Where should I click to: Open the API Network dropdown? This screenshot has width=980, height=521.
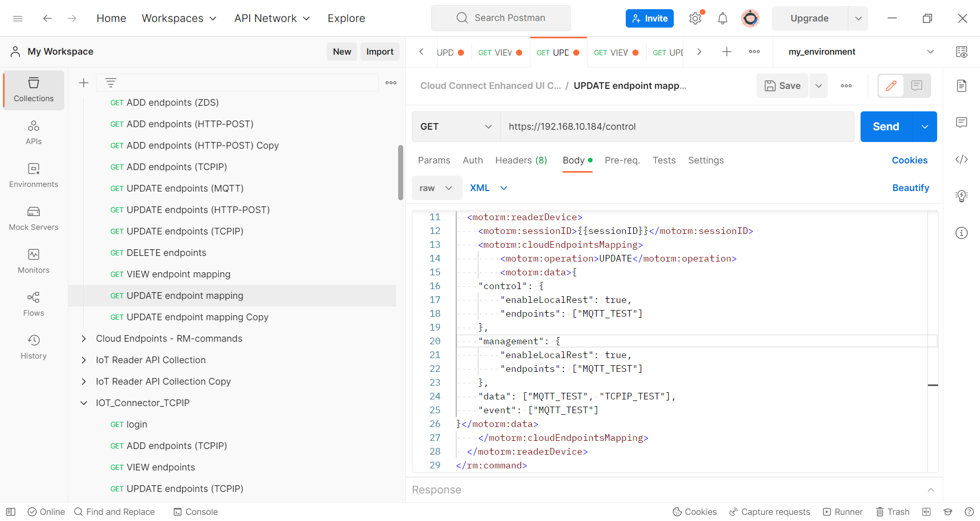[x=272, y=18]
